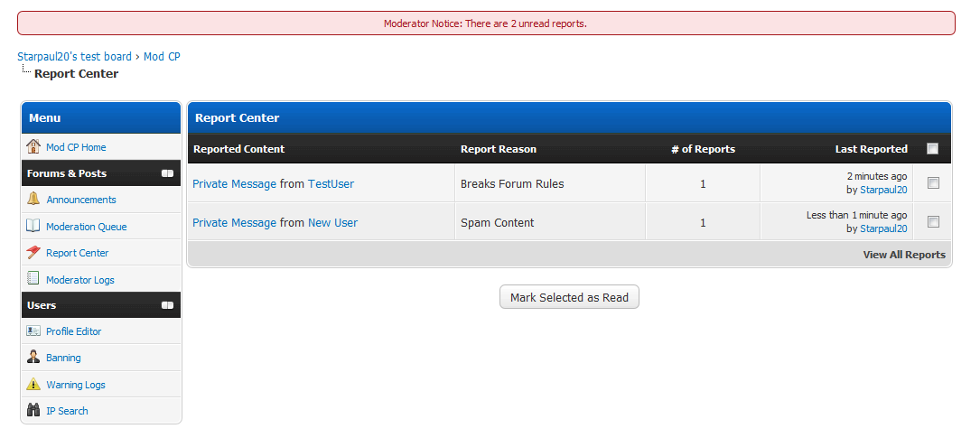Click the Announcements bell icon
Image resolution: width=980 pixels, height=438 pixels.
coord(33,200)
